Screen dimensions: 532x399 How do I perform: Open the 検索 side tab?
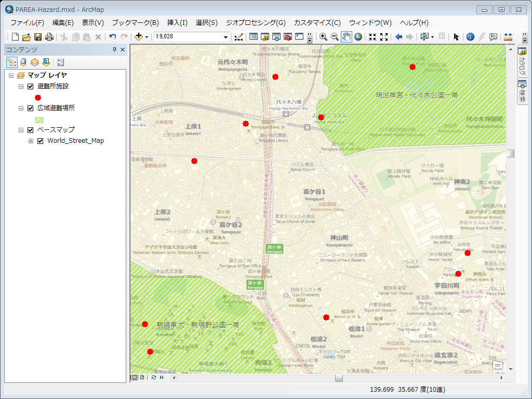[522, 91]
